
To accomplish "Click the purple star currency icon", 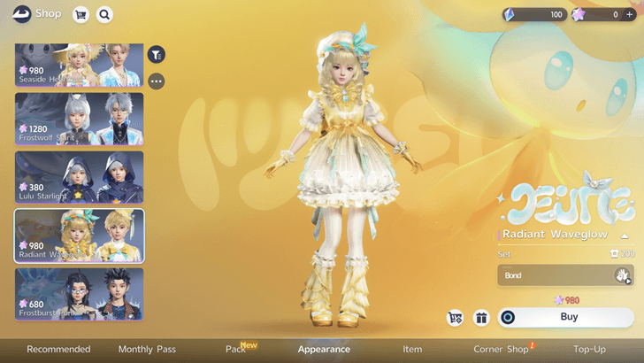I will tap(579, 14).
